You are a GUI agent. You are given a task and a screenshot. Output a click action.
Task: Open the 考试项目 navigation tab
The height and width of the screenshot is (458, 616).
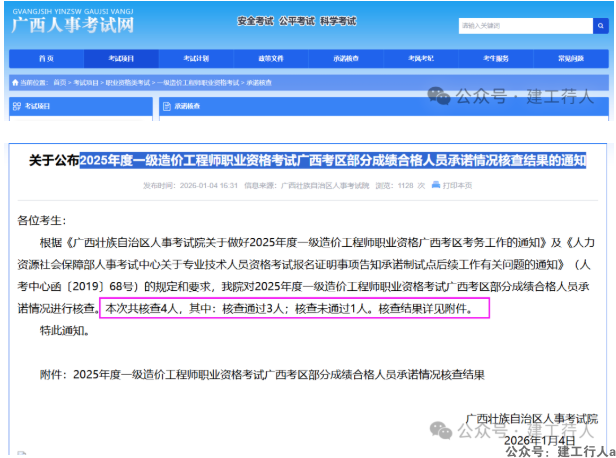pyautogui.click(x=122, y=59)
